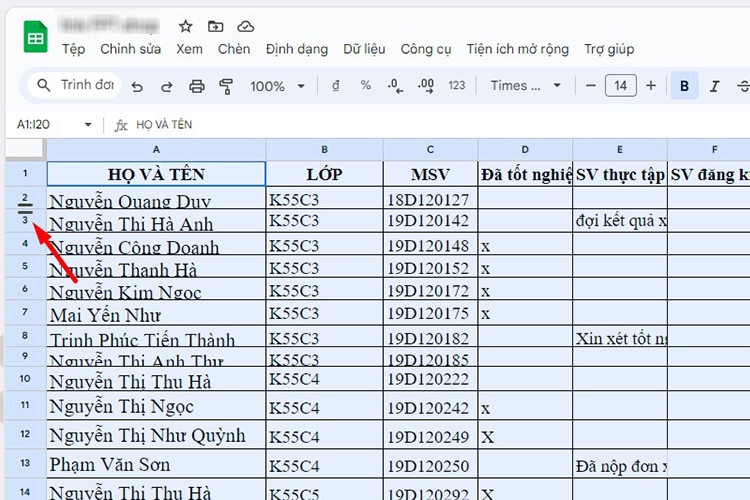Select row 1 header
The image size is (750, 500).
click(26, 173)
